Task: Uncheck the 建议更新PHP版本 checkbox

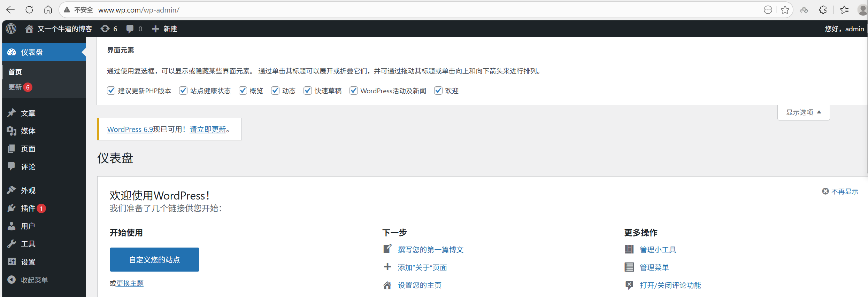Action: pos(111,91)
